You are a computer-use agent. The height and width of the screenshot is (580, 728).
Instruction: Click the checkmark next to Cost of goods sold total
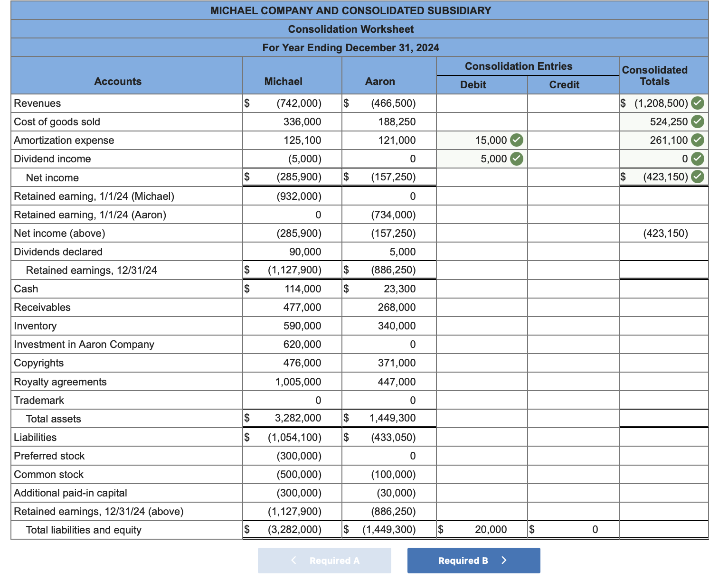[697, 122]
